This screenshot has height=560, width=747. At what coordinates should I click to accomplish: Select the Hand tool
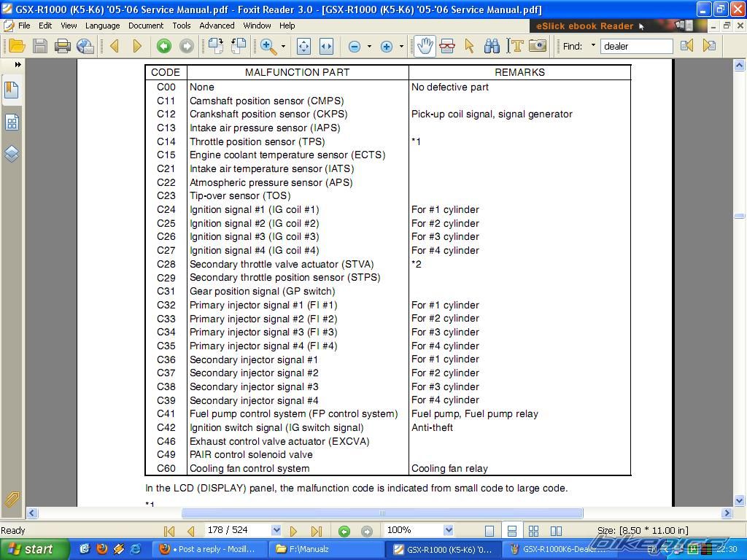(425, 46)
